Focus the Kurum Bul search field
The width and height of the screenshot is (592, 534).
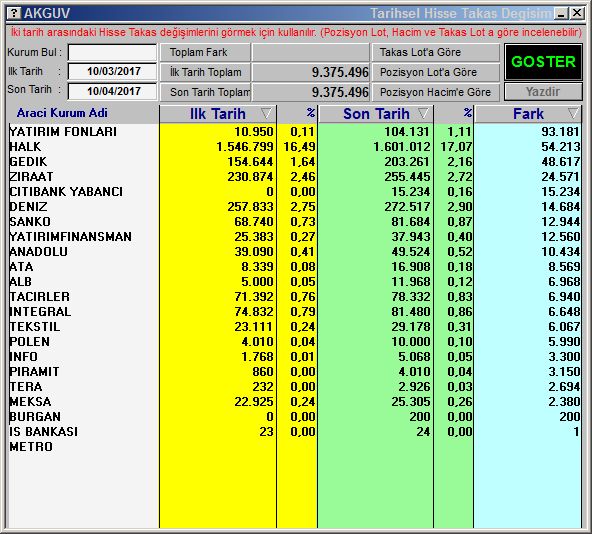(x=113, y=52)
